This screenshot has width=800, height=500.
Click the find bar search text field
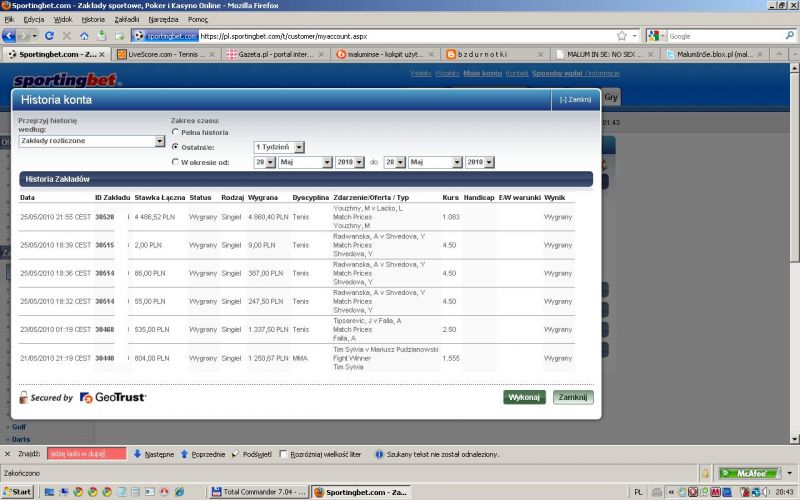click(x=86, y=454)
